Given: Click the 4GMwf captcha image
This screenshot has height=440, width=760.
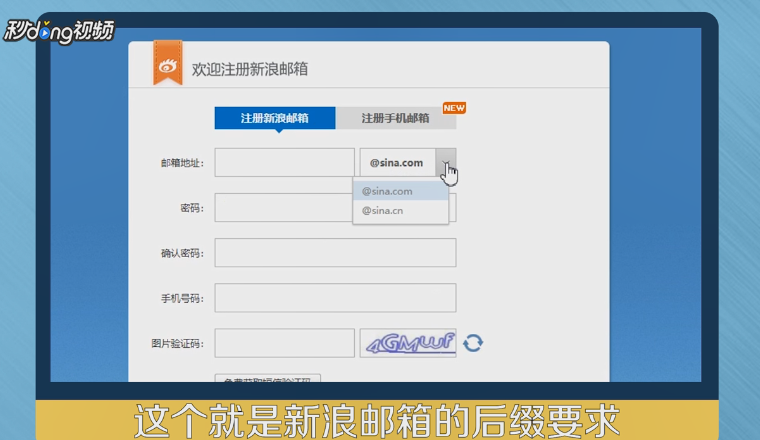Looking at the screenshot, I should point(408,343).
